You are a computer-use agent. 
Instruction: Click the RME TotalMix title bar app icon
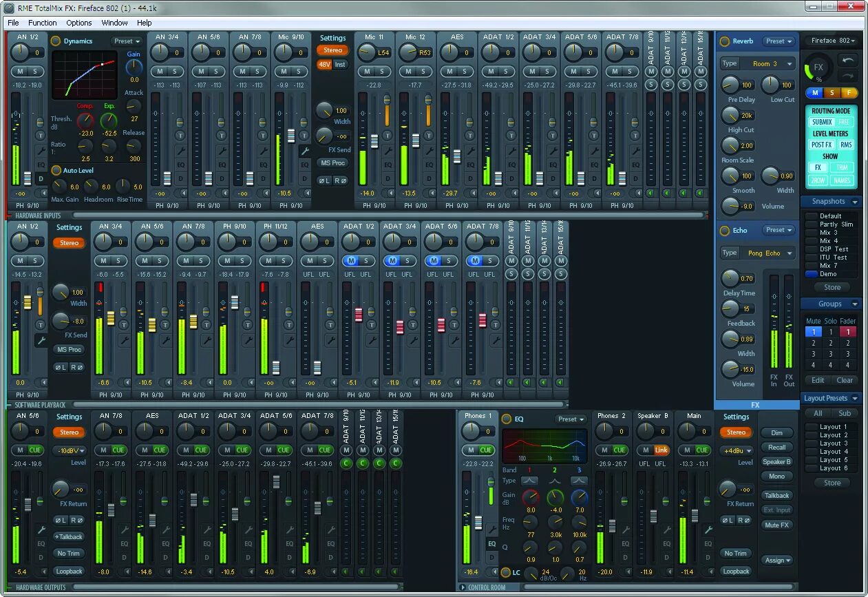point(9,8)
